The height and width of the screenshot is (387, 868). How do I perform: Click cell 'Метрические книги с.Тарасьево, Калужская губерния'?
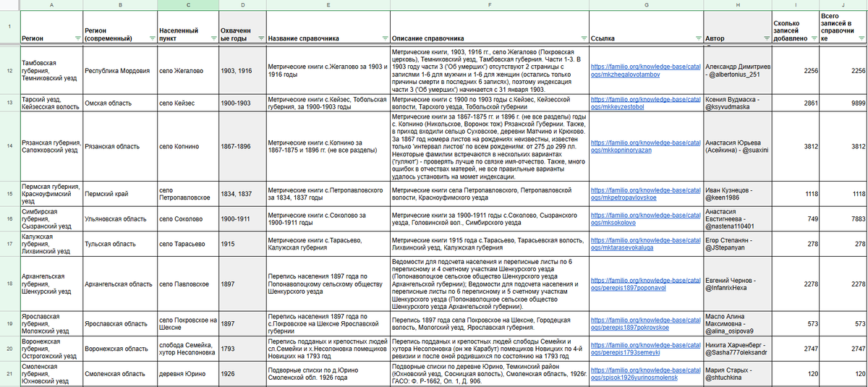pyautogui.click(x=327, y=244)
